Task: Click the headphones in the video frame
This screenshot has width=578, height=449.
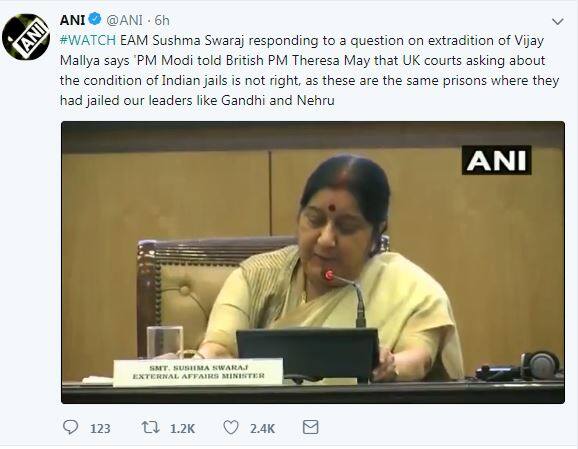Action: click(x=539, y=365)
